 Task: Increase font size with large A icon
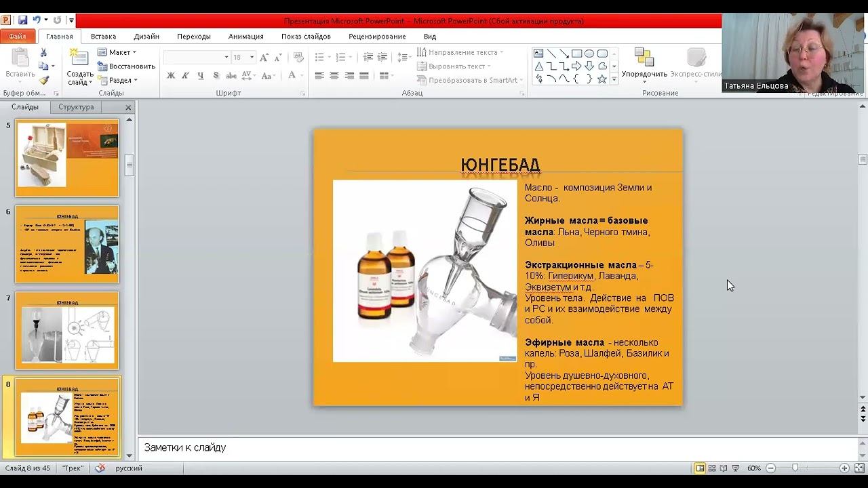point(264,58)
